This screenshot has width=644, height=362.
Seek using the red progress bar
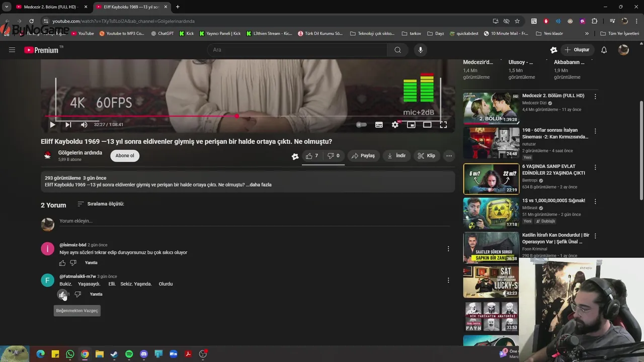pos(248,116)
